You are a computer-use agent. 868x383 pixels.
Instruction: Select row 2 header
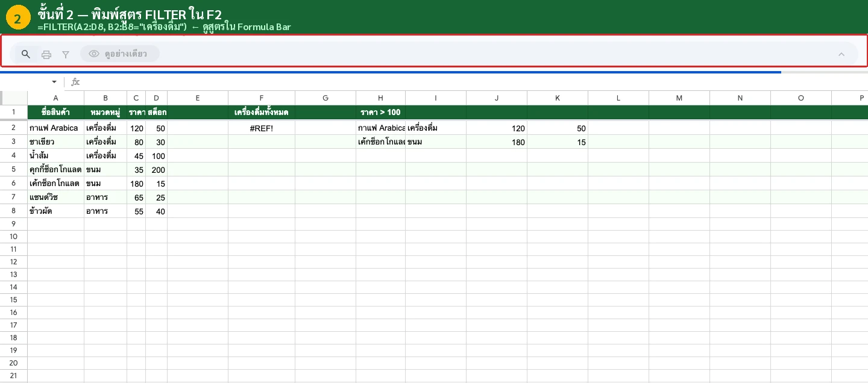pos(13,128)
